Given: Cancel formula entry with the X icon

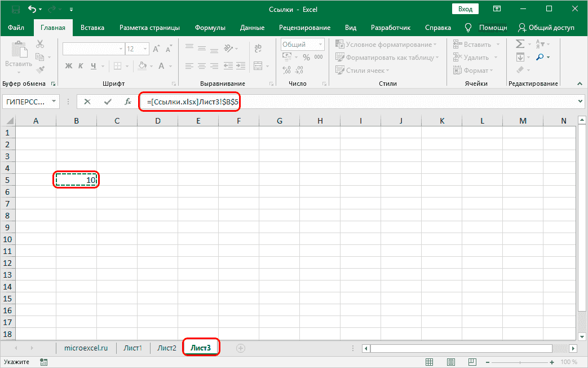Looking at the screenshot, I should coord(87,102).
